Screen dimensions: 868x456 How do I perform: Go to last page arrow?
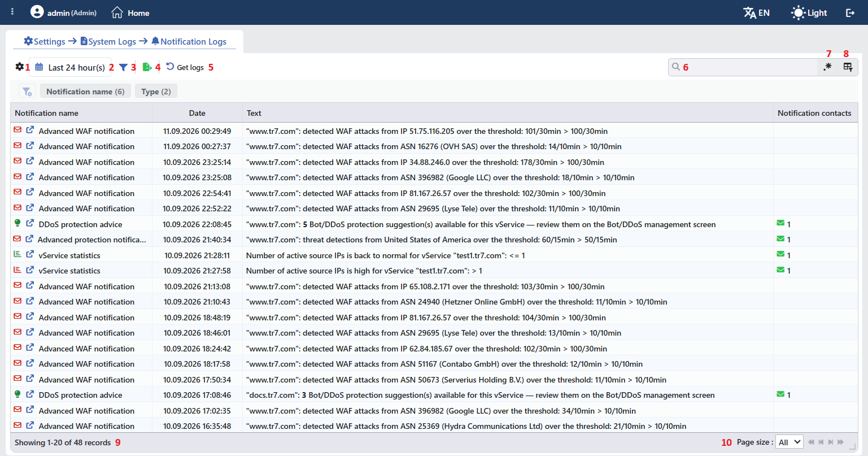841,442
